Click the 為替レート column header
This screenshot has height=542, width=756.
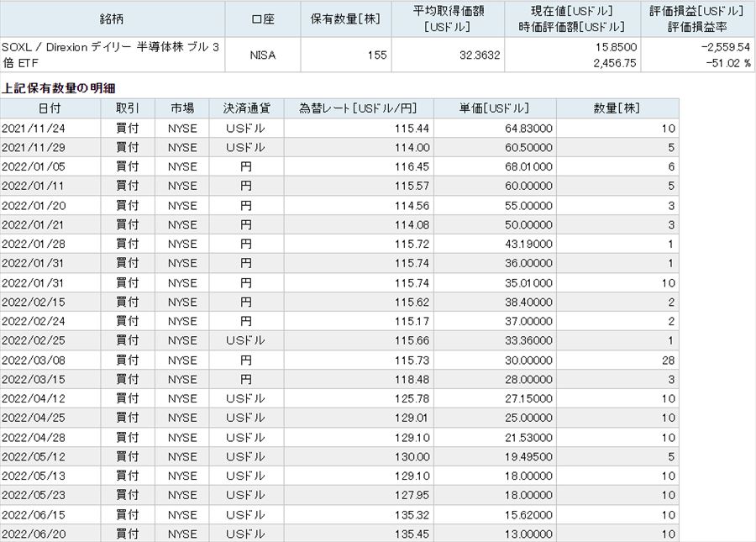pyautogui.click(x=359, y=108)
